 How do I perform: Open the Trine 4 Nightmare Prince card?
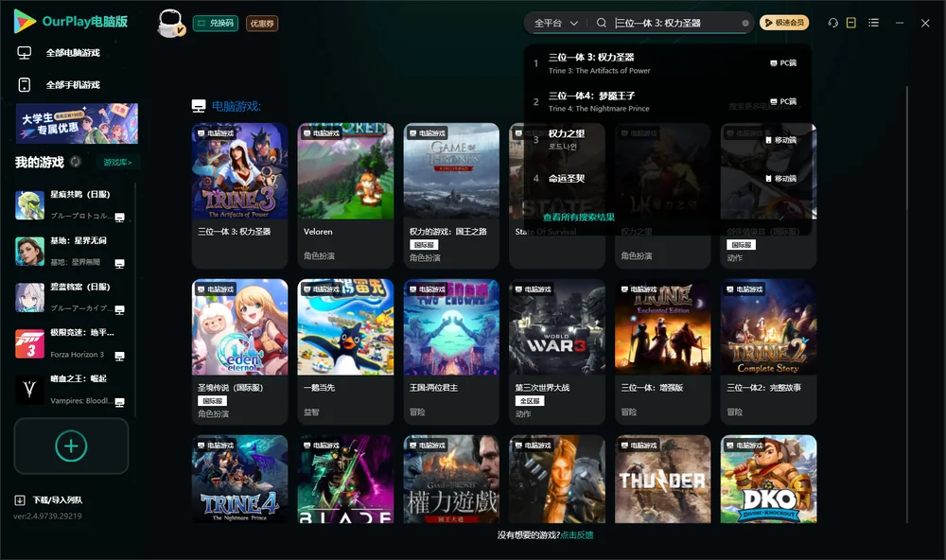[x=239, y=480]
